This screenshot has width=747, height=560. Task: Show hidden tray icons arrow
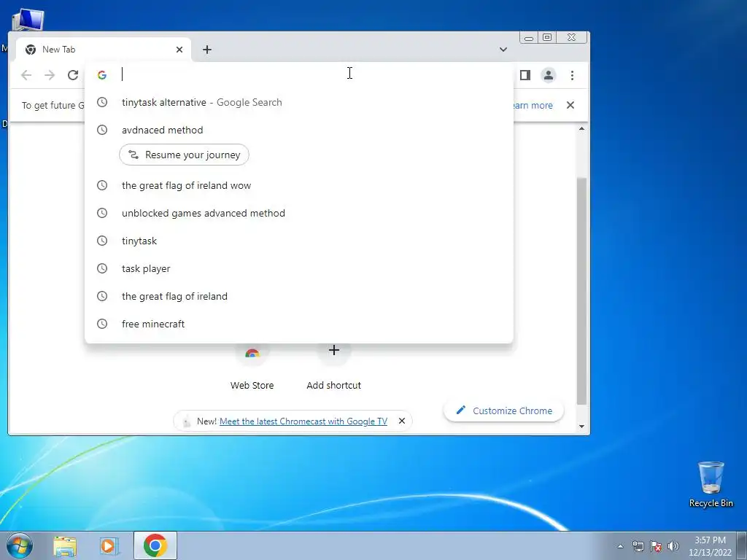(620, 547)
